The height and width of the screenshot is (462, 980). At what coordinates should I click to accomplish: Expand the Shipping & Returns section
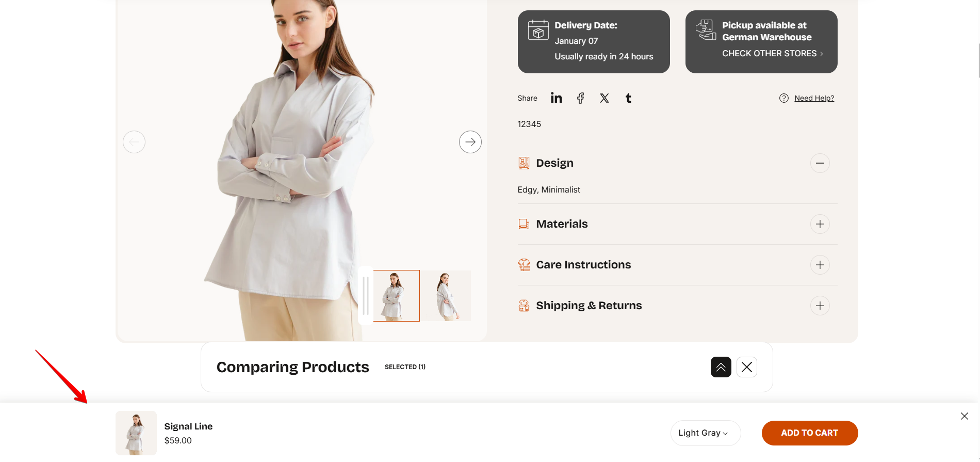click(x=820, y=306)
